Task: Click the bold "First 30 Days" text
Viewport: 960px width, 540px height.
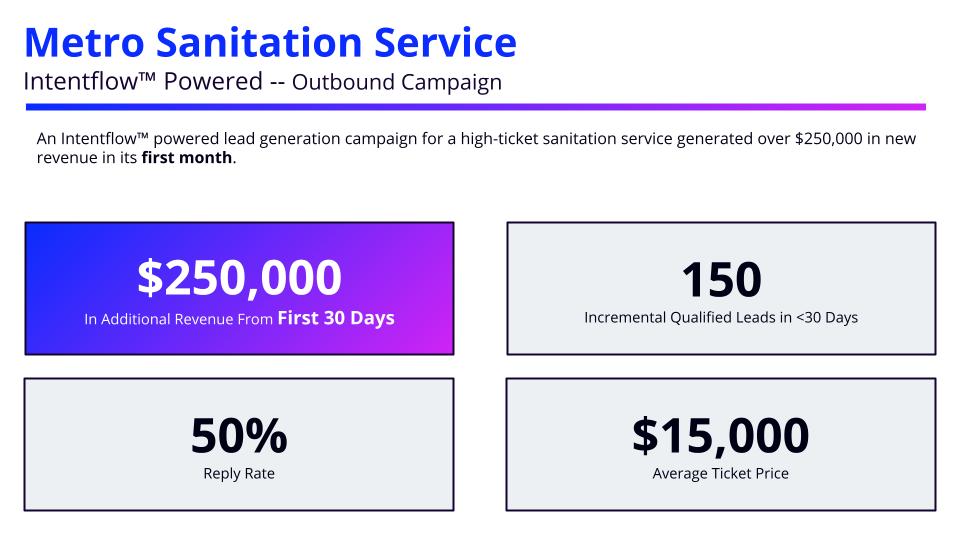Action: (336, 319)
